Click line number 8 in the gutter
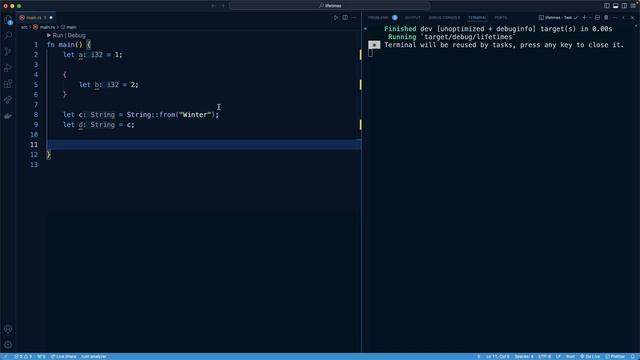The width and height of the screenshot is (640, 360). tap(36, 115)
